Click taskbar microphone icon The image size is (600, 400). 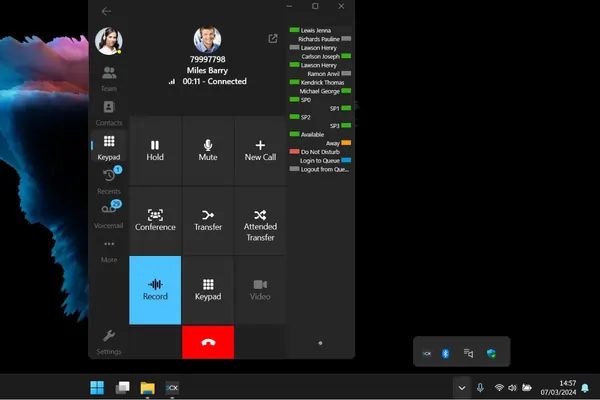(x=480, y=388)
